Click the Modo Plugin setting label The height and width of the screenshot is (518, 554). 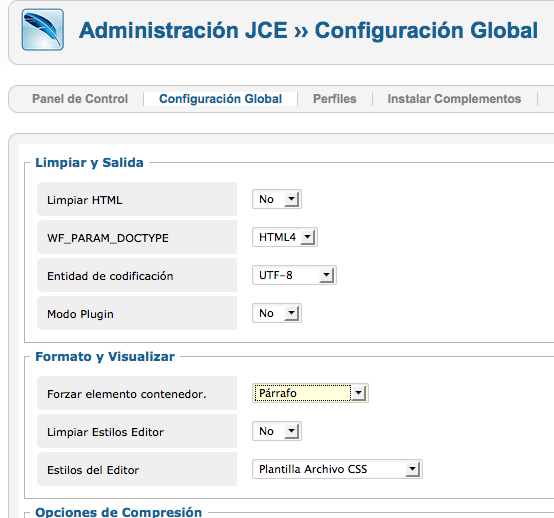pyautogui.click(x=81, y=314)
